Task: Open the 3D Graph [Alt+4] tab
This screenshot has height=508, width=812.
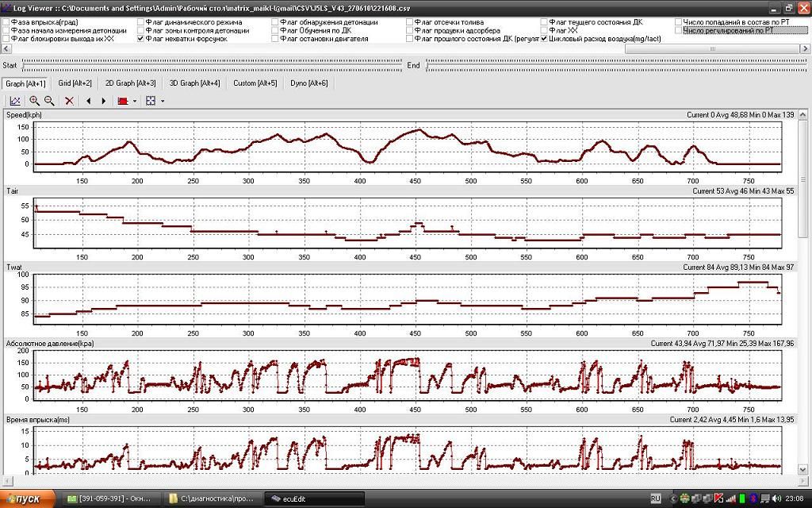Action: [x=195, y=83]
